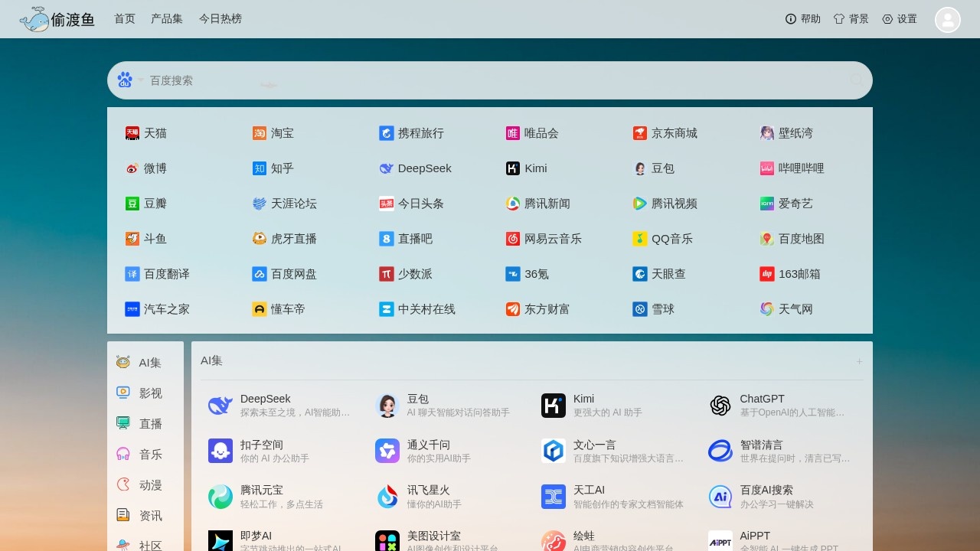Expand the AI集 panel with the plus control
980x551 pixels.
[859, 360]
